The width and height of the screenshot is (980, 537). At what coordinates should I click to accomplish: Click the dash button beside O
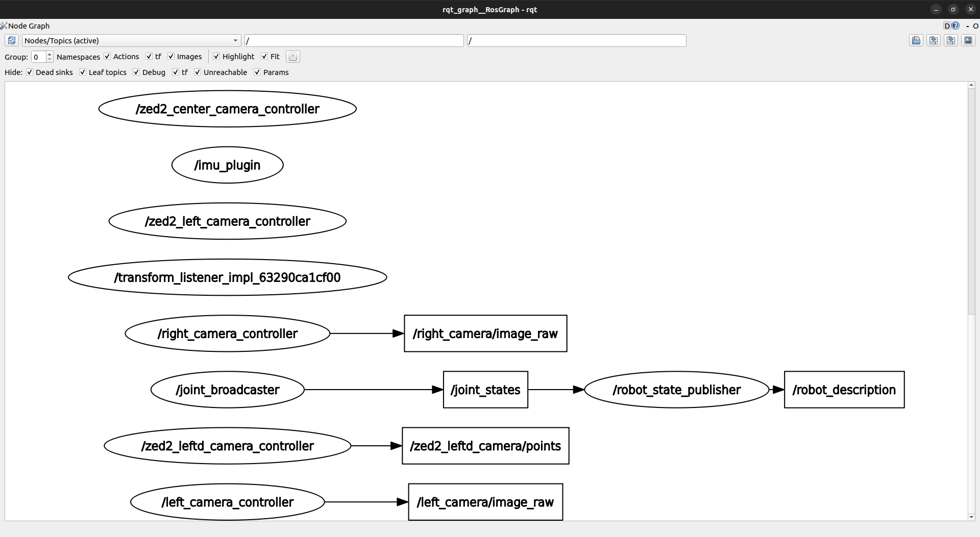pyautogui.click(x=968, y=26)
